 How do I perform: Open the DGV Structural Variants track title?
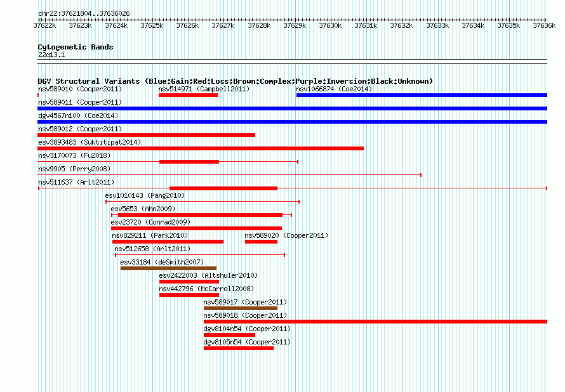point(236,81)
